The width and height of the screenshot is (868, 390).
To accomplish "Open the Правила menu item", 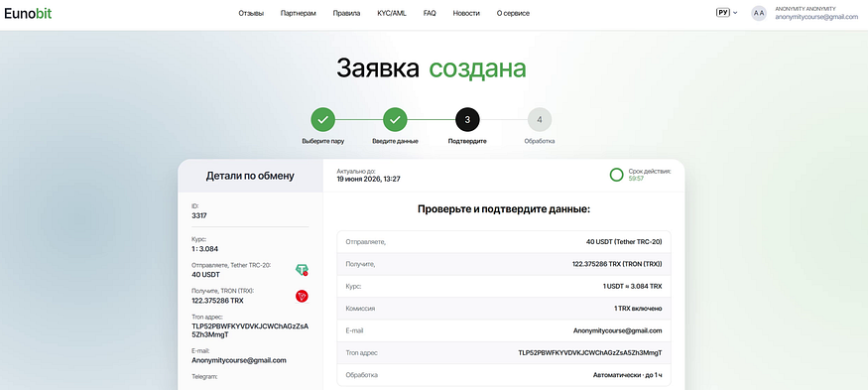I will click(x=346, y=13).
